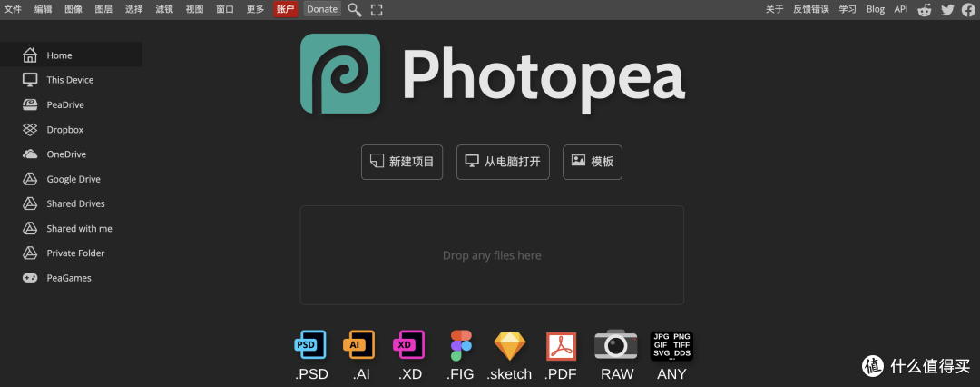Open the 反馈错误 link
The image size is (980, 387).
pos(811,9)
